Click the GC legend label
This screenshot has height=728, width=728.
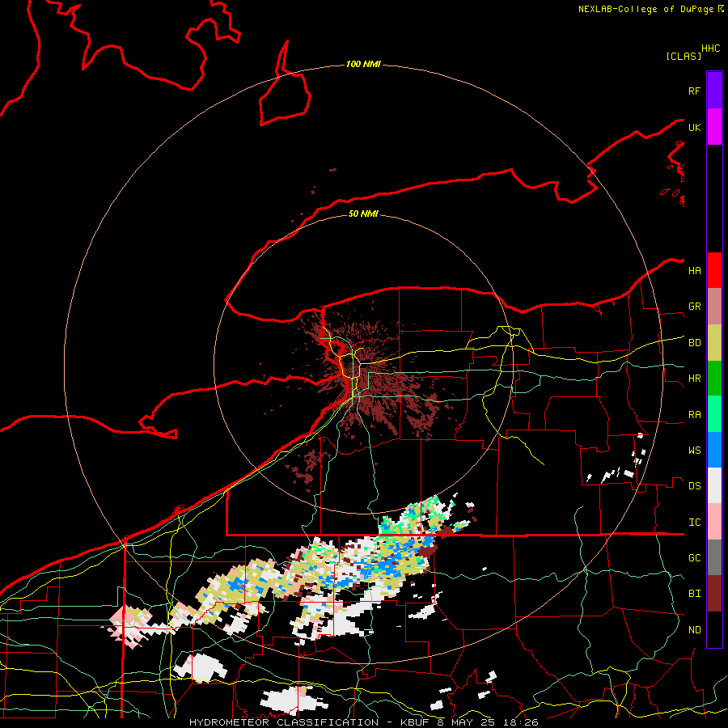(694, 558)
